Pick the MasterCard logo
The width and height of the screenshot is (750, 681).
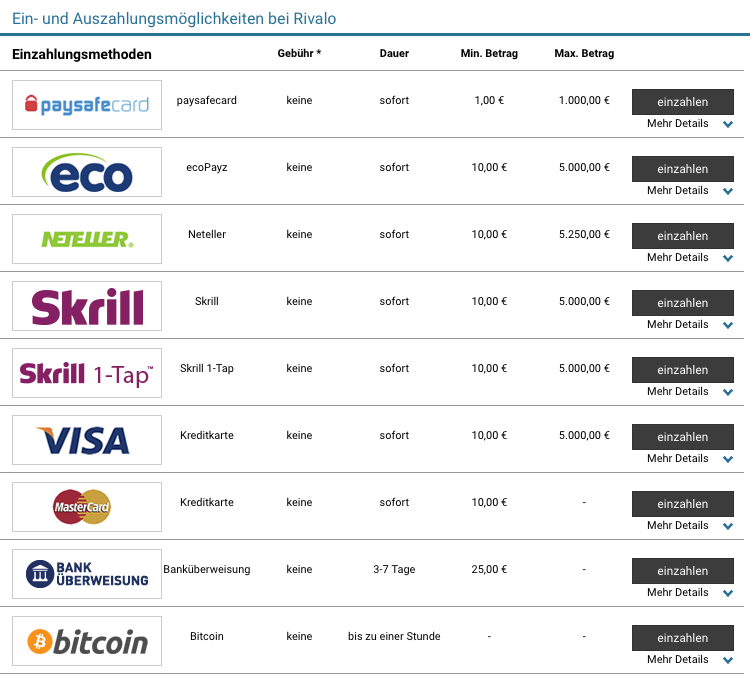coord(87,506)
